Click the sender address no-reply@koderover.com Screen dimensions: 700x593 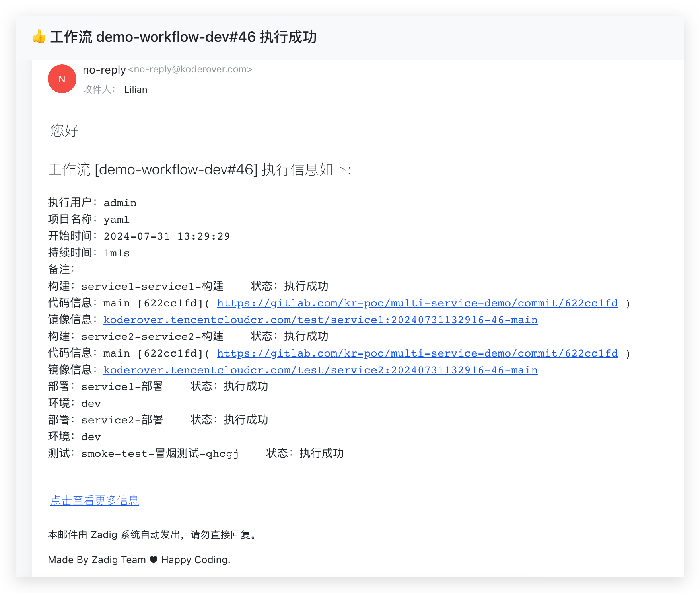coord(190,70)
